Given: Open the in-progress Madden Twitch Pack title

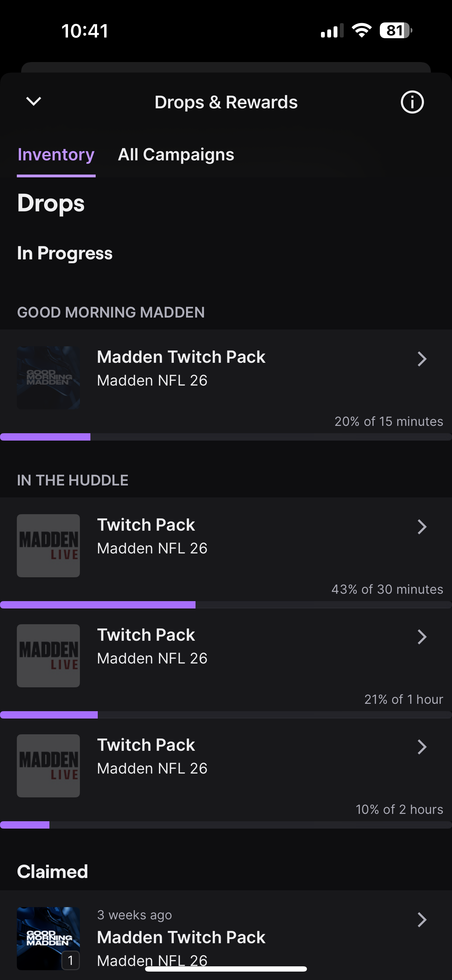Looking at the screenshot, I should [181, 357].
